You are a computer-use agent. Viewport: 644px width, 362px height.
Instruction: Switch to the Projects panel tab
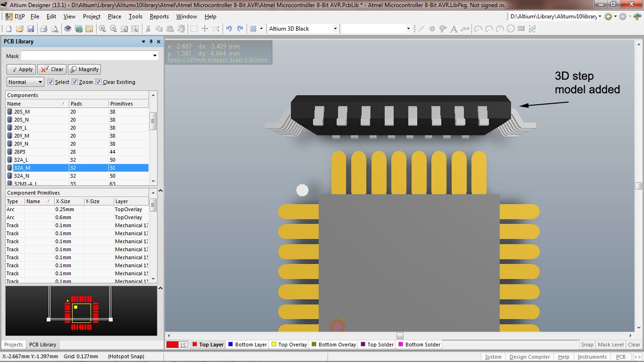pos(14,345)
